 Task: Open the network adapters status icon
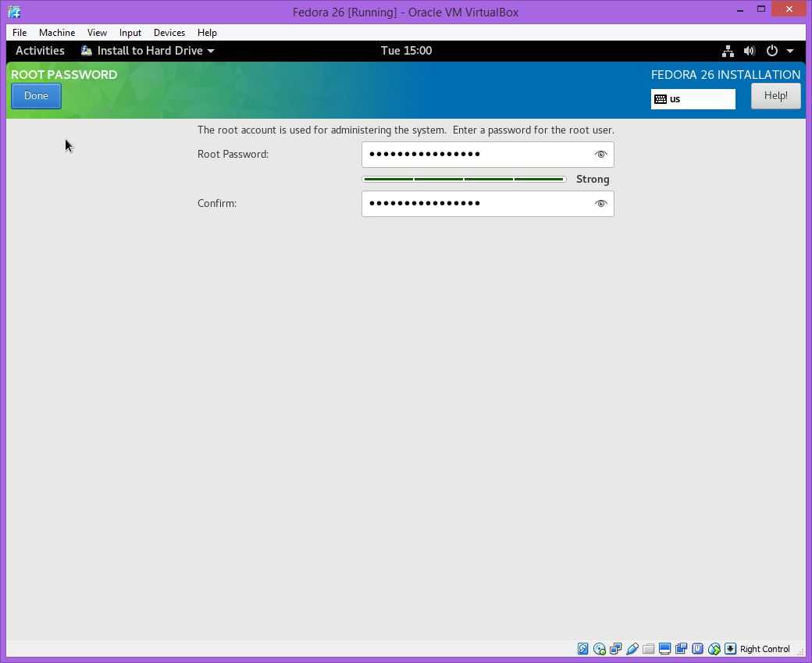coord(616,648)
